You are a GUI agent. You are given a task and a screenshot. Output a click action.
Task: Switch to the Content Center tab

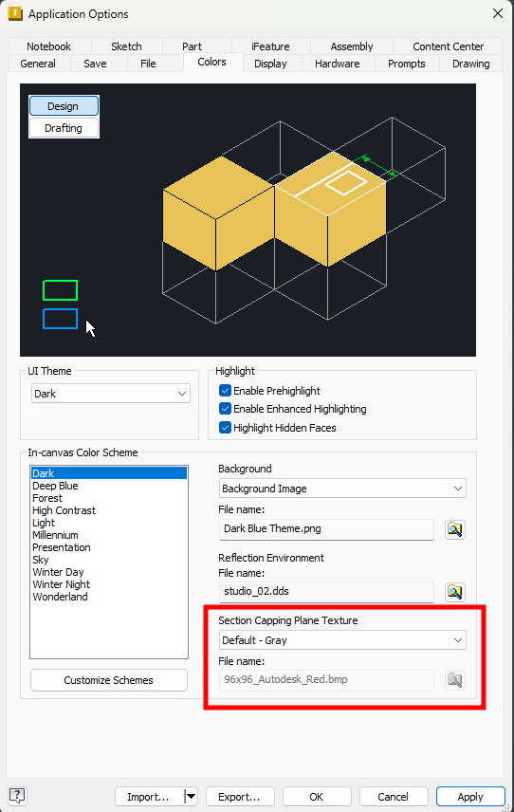(x=448, y=46)
